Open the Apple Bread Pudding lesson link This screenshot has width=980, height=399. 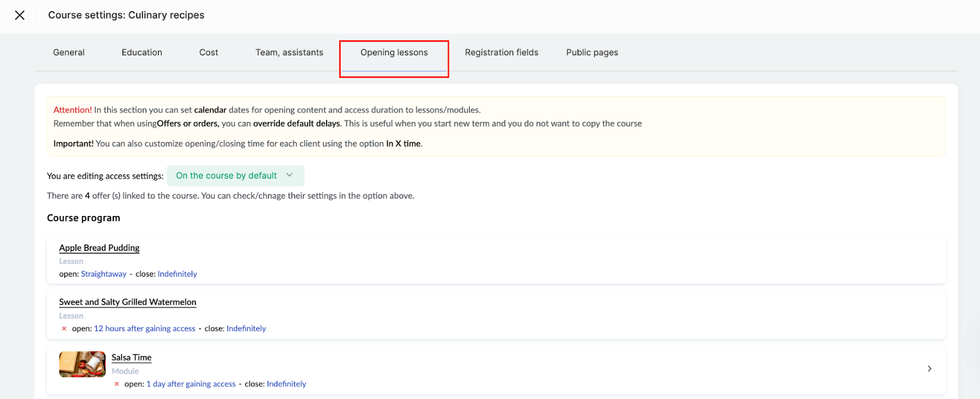point(99,248)
